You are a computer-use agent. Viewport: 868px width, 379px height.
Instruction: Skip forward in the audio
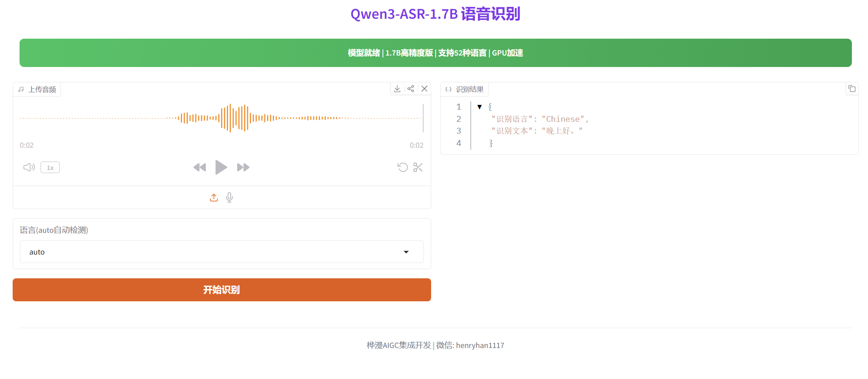243,167
